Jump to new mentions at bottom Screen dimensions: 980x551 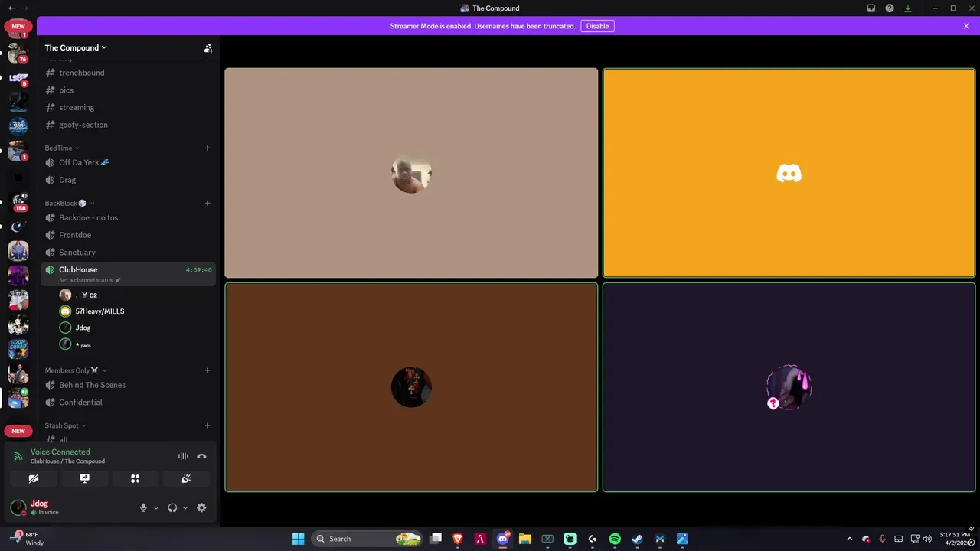(x=18, y=431)
